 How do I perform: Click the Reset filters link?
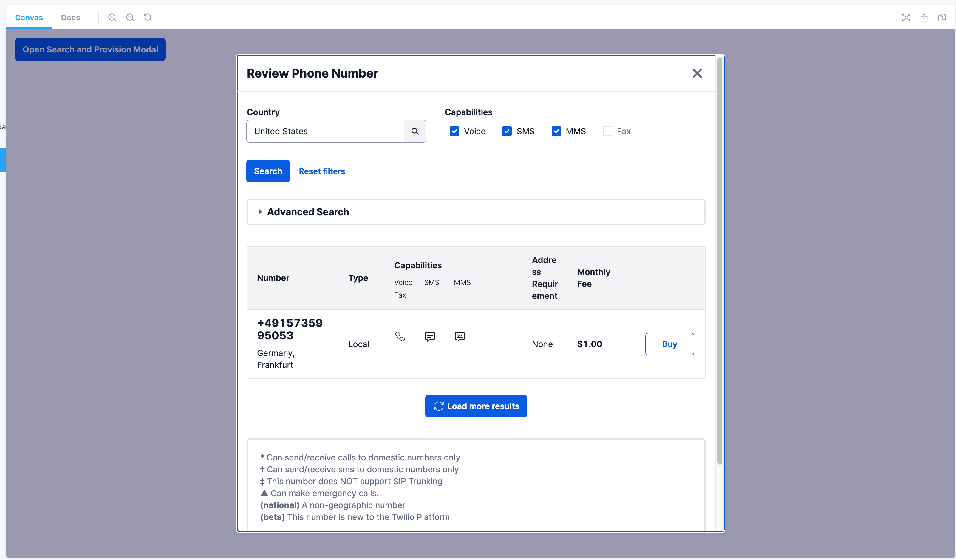click(x=322, y=171)
